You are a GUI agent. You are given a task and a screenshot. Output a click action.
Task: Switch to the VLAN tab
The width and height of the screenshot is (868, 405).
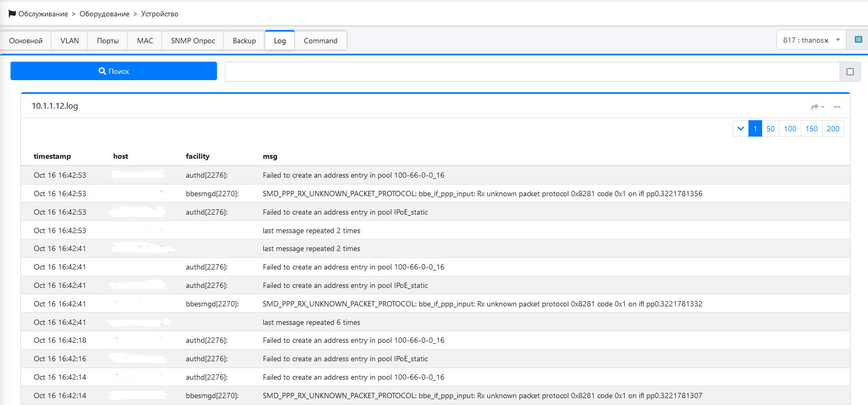(x=70, y=41)
